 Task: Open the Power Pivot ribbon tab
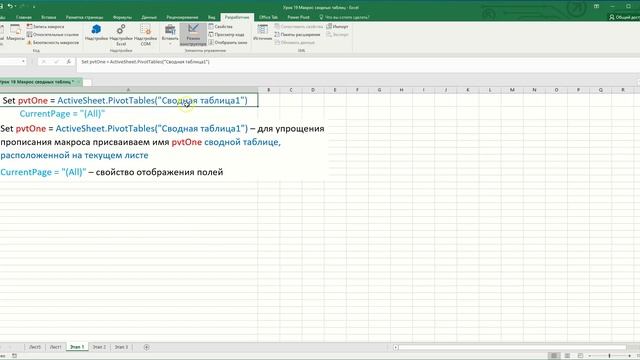pyautogui.click(x=298, y=17)
